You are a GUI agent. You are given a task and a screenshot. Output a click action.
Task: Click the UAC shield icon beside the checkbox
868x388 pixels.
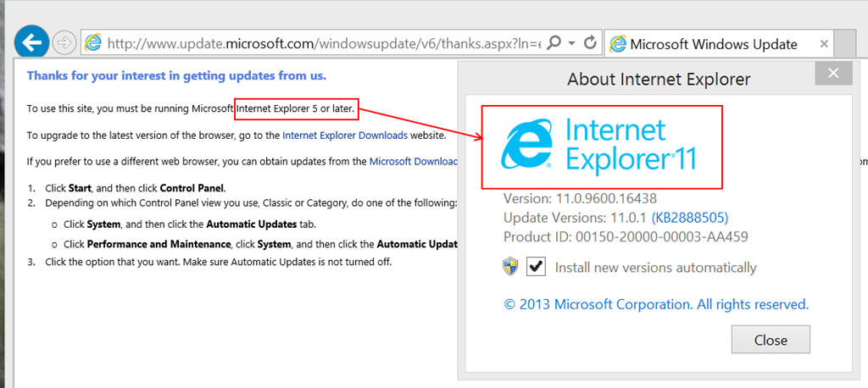(x=510, y=268)
